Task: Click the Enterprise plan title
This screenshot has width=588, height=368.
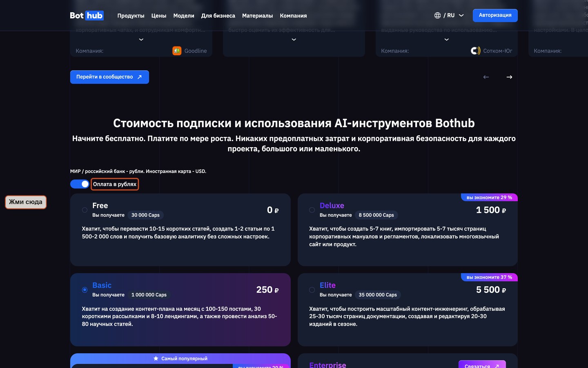Action: click(327, 365)
